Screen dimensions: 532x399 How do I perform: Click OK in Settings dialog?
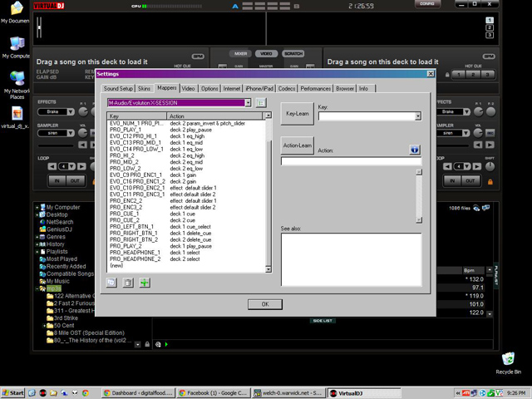point(265,304)
